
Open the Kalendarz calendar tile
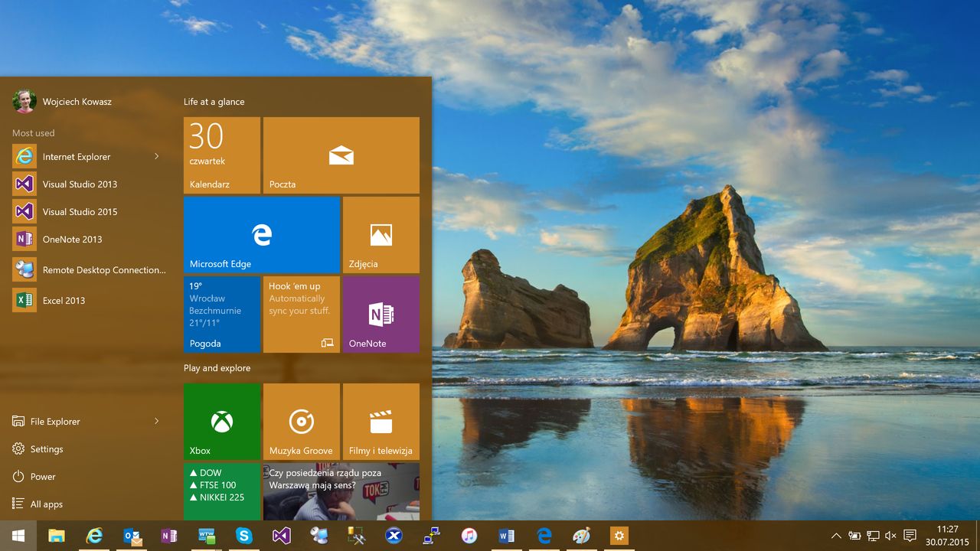pos(222,155)
